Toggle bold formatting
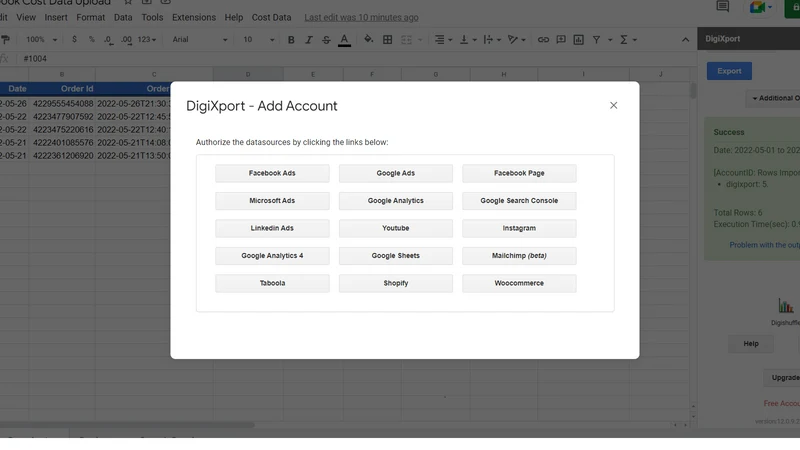 click(291, 39)
